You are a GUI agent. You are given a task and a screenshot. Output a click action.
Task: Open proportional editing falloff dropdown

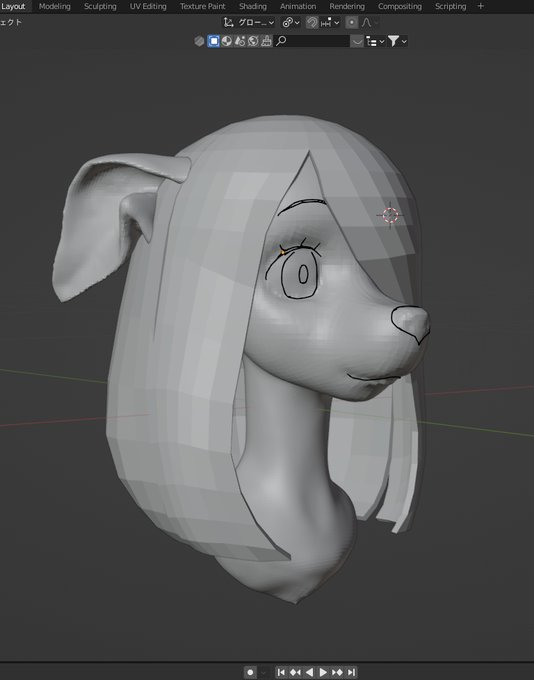tap(370, 23)
